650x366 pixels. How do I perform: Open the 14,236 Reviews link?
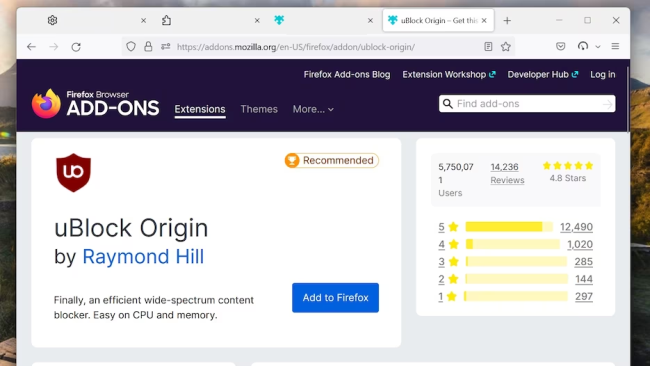tap(507, 173)
